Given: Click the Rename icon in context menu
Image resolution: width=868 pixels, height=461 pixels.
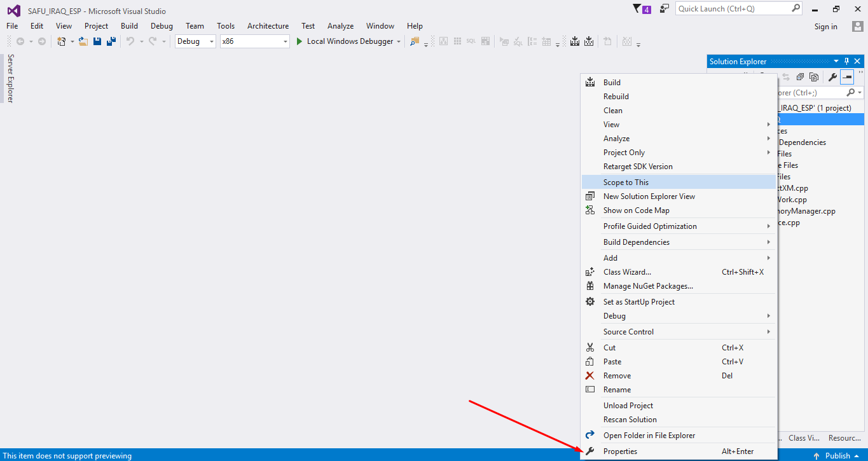Looking at the screenshot, I should 590,390.
